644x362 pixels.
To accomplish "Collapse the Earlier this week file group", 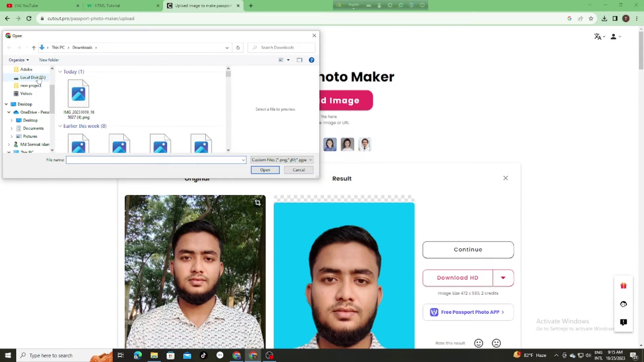I will tap(60, 126).
